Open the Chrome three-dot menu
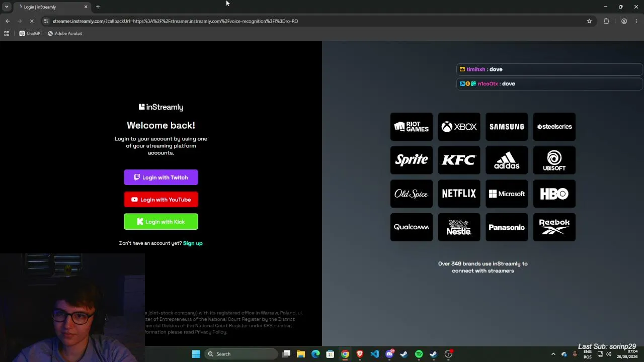Image resolution: width=644 pixels, height=362 pixels. (636, 21)
